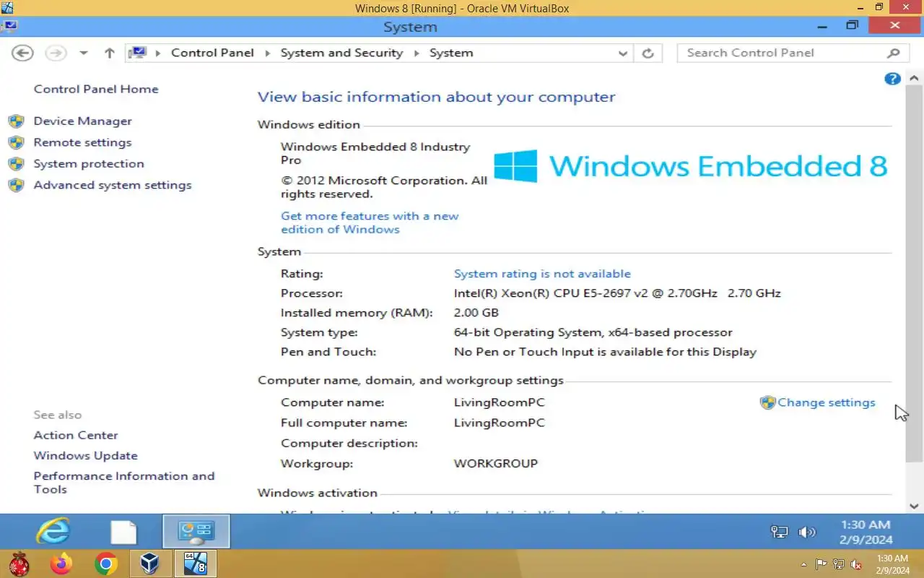Open Firefox from host taskbar
924x578 pixels.
tap(61, 564)
